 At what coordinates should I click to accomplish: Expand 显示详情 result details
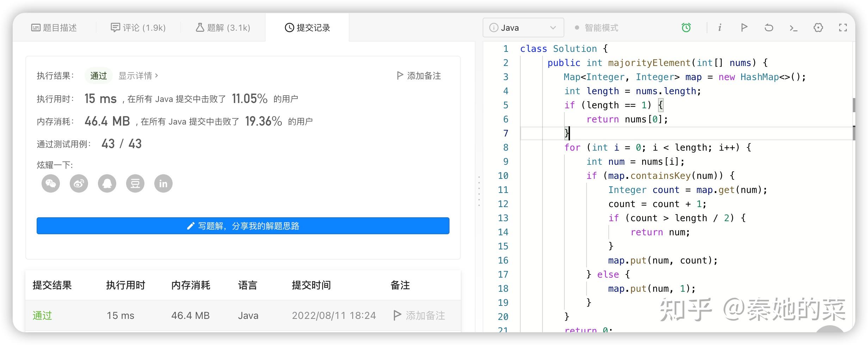point(138,75)
